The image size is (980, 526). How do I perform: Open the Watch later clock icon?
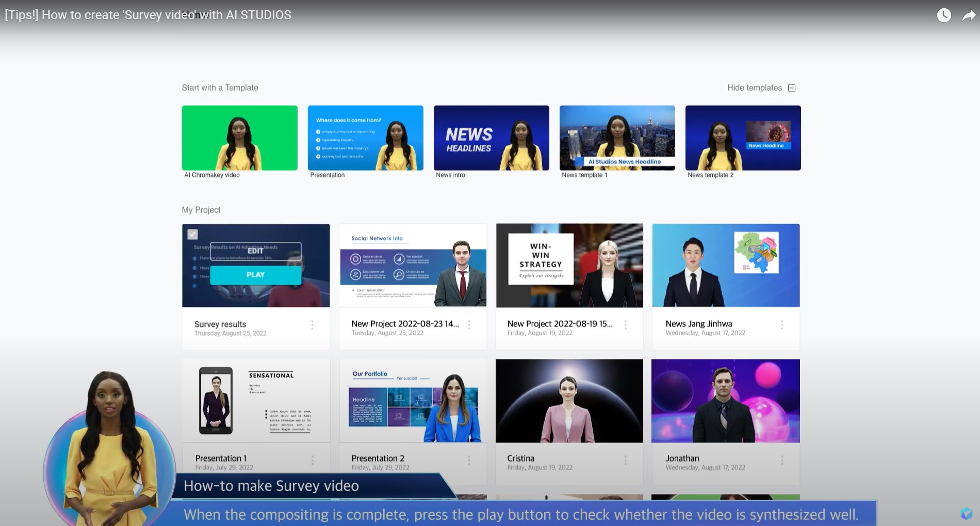point(944,15)
